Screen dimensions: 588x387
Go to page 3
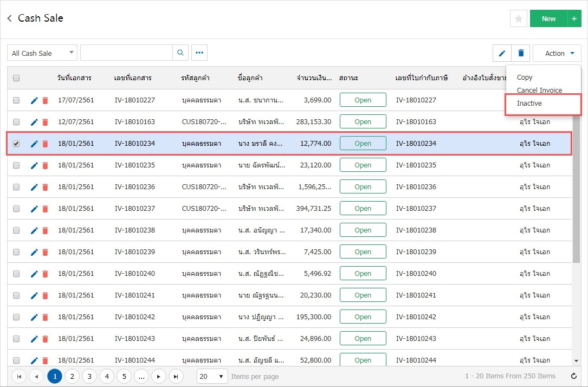click(89, 376)
